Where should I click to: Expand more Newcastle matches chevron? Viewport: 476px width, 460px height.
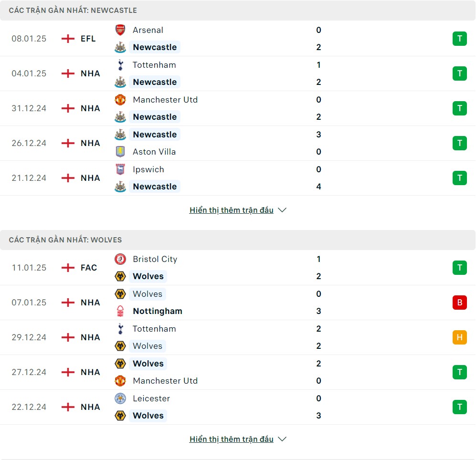point(282,210)
